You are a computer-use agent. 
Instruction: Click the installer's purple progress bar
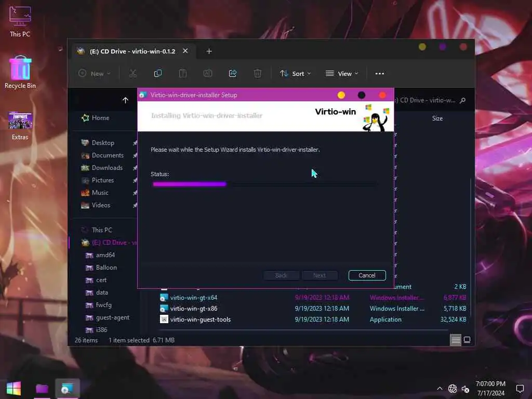click(x=190, y=184)
